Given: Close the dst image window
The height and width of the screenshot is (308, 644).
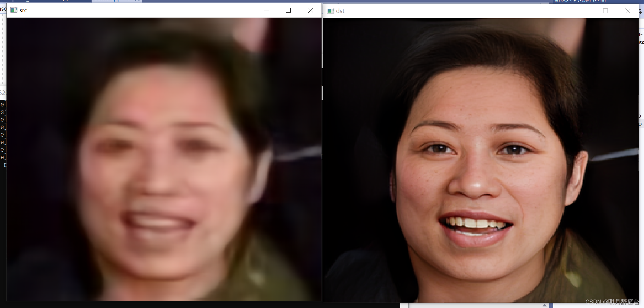Looking at the screenshot, I should pyautogui.click(x=628, y=11).
